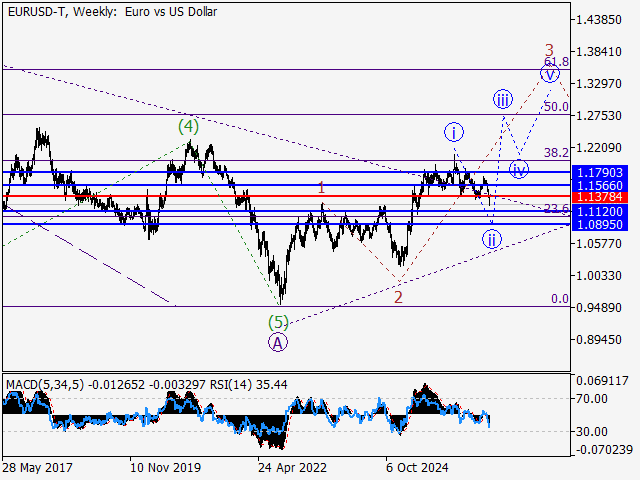
Task: Click the circled blue ii wave marker
Action: [x=492, y=239]
